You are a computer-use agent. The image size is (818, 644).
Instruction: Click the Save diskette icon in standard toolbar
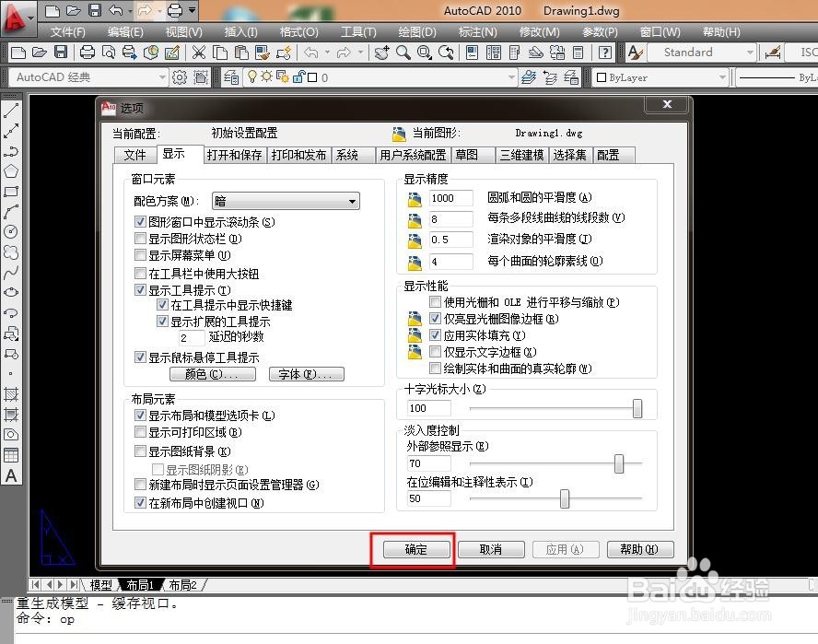coord(61,53)
